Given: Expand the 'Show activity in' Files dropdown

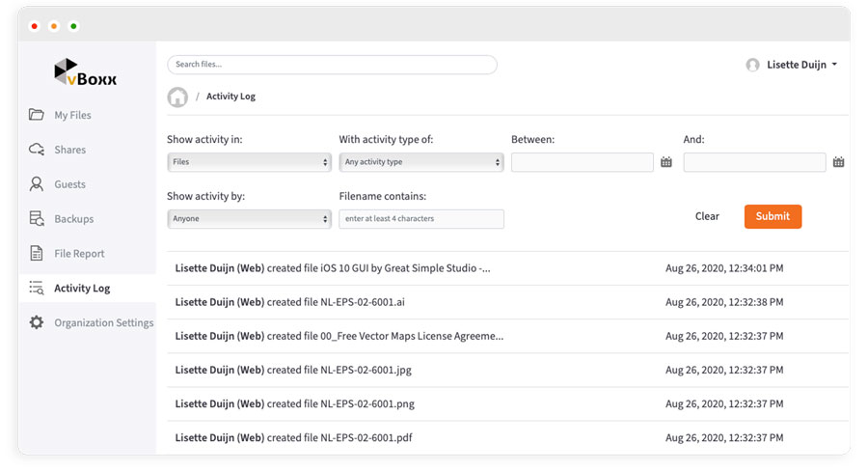Looking at the screenshot, I should point(249,163).
